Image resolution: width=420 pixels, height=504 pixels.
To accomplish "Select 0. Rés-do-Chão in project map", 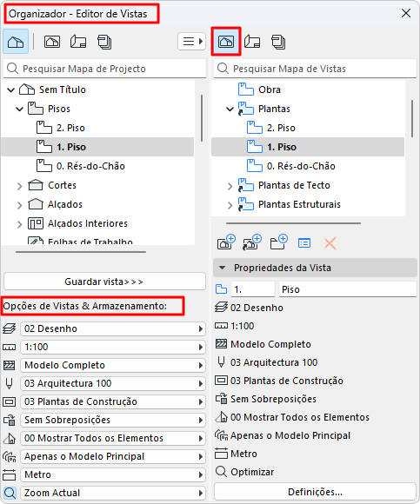I will 97,166.
